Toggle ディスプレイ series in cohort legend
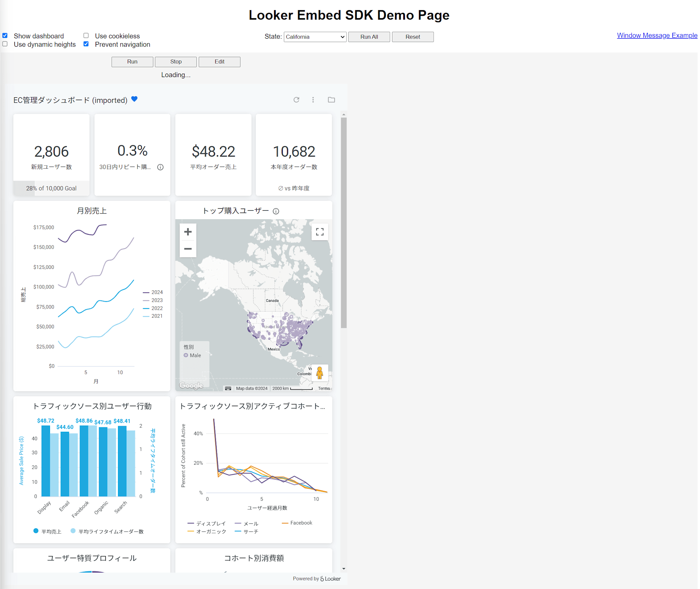 point(207,524)
